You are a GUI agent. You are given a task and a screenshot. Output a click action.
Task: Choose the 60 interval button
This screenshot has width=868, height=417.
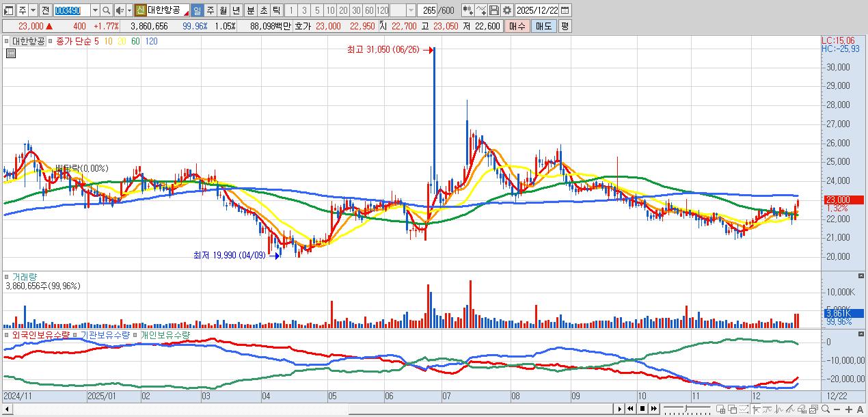coord(369,10)
